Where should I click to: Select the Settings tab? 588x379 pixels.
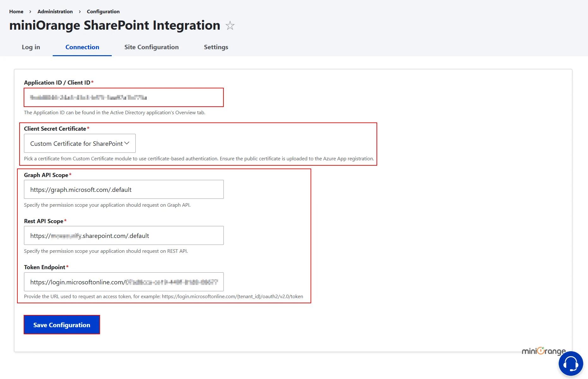[x=216, y=47]
